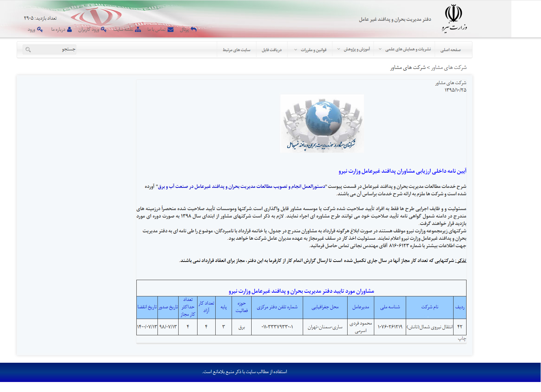Click the مدیرعامل column header
Viewport: 541px width, 392px height.
[361, 307]
